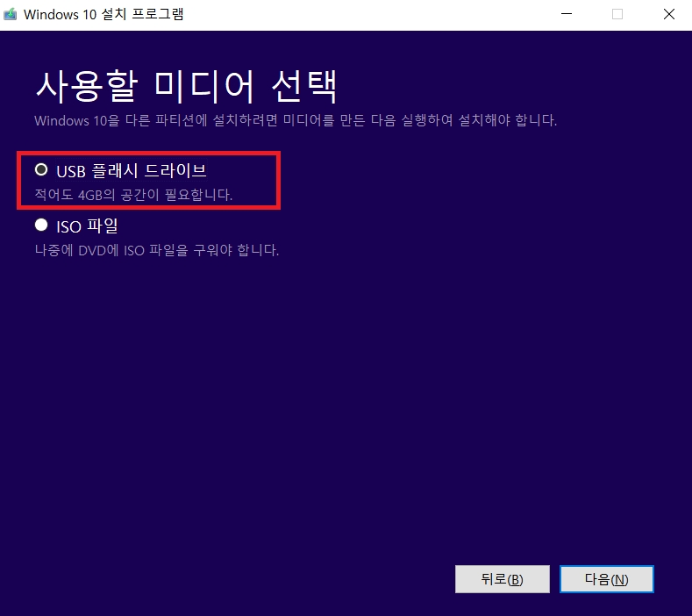
Task: Close the Windows 10 설치 프로그램 window
Action: coord(669,14)
